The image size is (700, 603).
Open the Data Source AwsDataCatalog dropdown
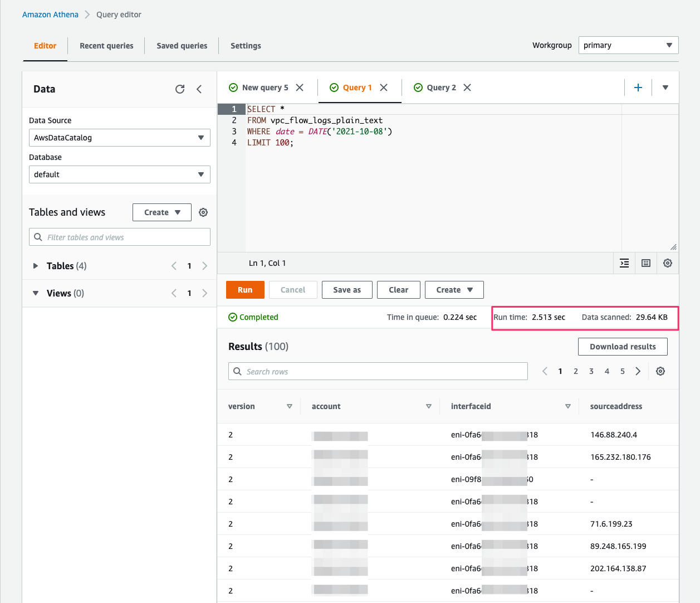coord(120,138)
